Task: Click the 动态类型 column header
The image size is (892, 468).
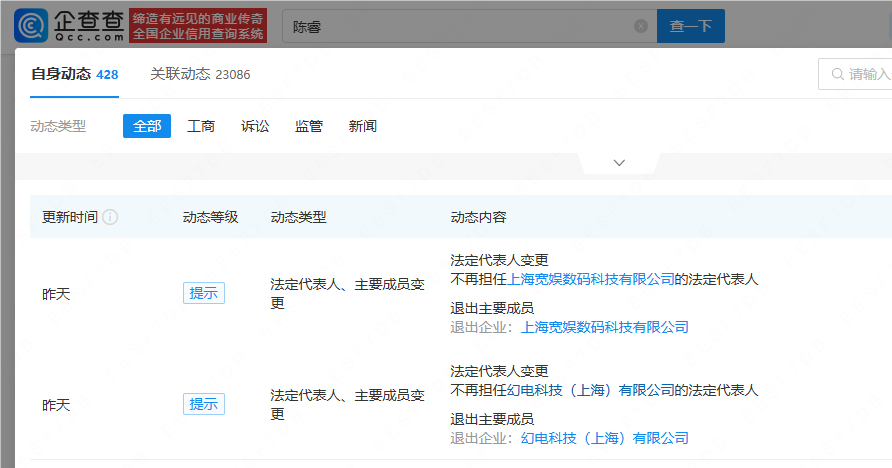Action: (299, 217)
